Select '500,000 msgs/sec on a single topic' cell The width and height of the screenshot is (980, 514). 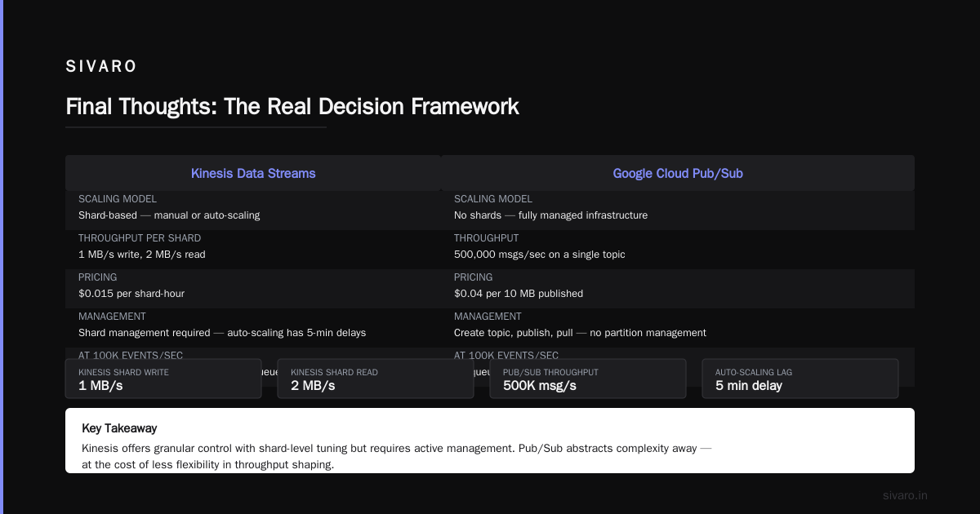click(540, 255)
